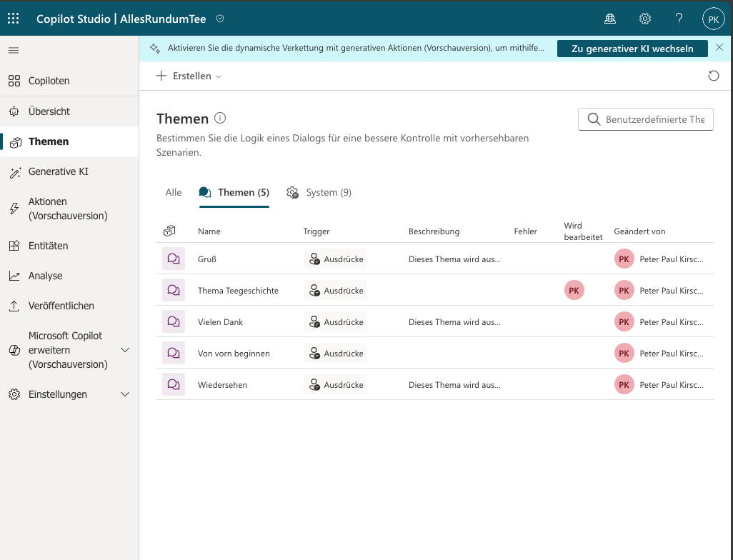Viewport: 733px width, 560px height.
Task: Click the Vielen Dank row icon
Action: click(174, 321)
